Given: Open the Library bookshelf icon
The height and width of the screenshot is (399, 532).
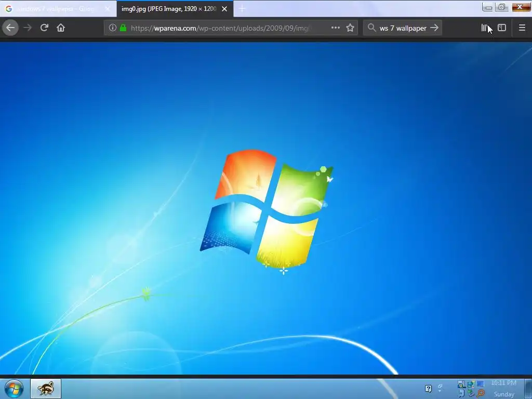Looking at the screenshot, I should [485, 28].
